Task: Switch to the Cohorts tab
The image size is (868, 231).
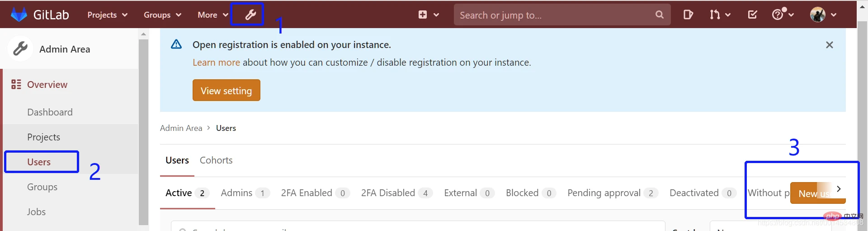Action: point(216,160)
